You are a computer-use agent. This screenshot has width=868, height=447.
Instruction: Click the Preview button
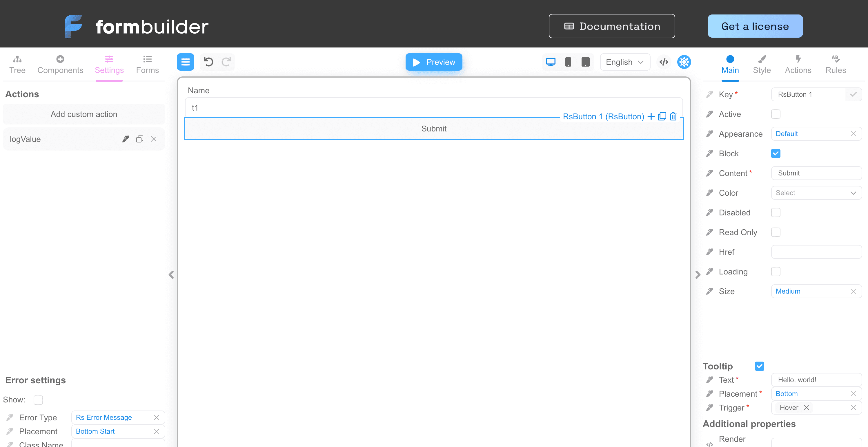(x=433, y=62)
